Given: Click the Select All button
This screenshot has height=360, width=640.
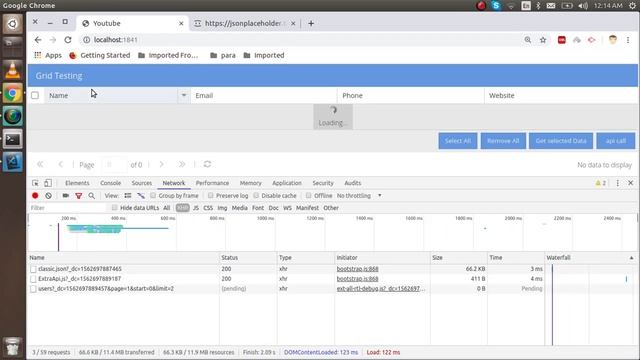Looking at the screenshot, I should pos(458,141).
